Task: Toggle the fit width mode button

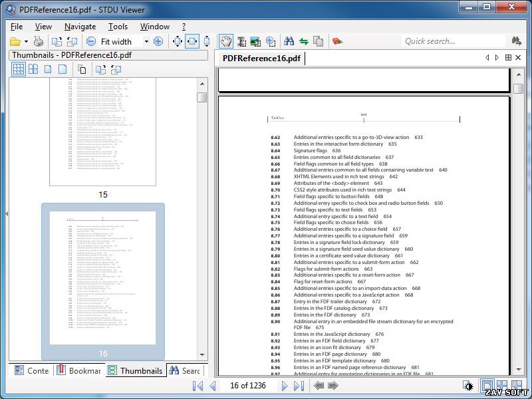Action: click(x=192, y=41)
